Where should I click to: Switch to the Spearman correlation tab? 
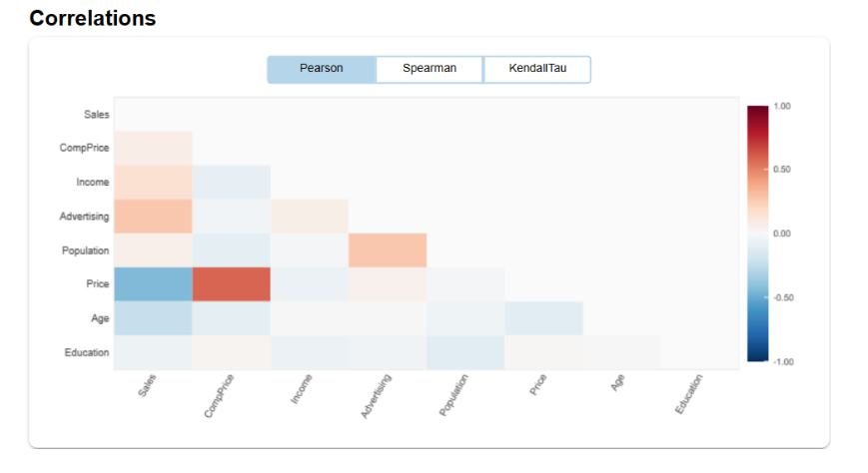430,69
